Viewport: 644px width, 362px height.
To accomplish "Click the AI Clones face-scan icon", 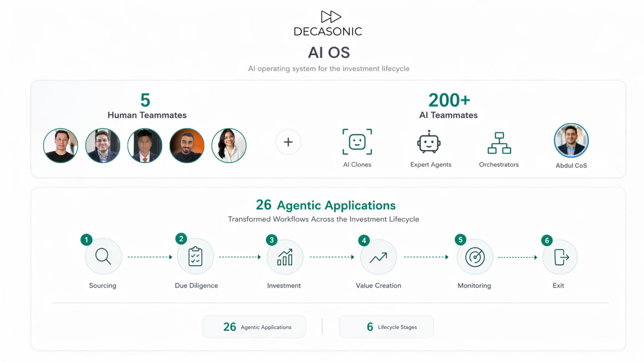I will (x=357, y=142).
